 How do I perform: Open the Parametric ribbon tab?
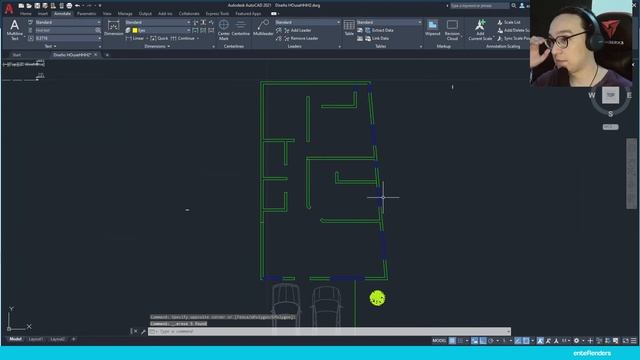point(86,13)
